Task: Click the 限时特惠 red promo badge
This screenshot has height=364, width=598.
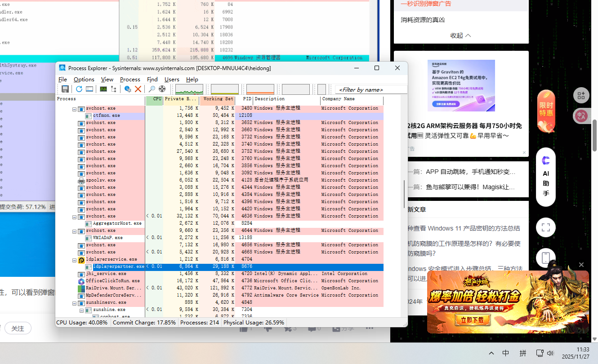Action: (546, 111)
